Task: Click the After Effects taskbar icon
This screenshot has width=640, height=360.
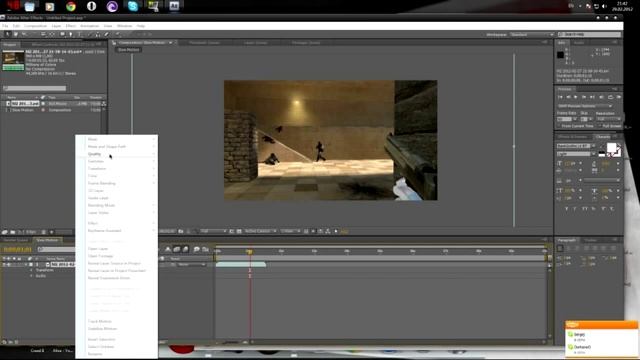Action: tap(174, 6)
